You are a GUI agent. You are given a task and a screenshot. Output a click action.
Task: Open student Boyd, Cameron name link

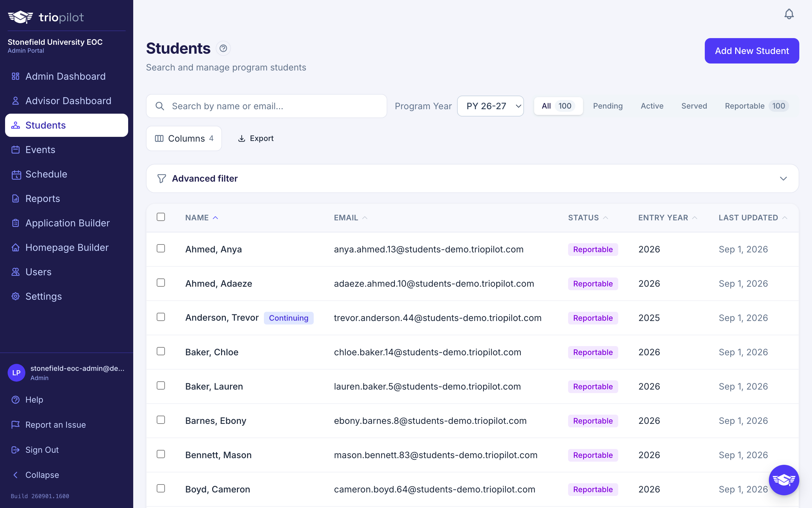[218, 489]
